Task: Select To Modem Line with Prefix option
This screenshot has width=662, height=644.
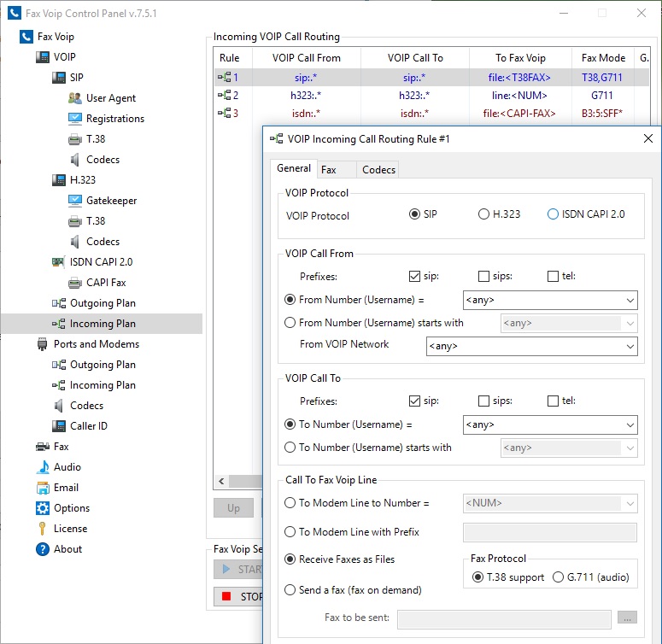Action: (290, 532)
